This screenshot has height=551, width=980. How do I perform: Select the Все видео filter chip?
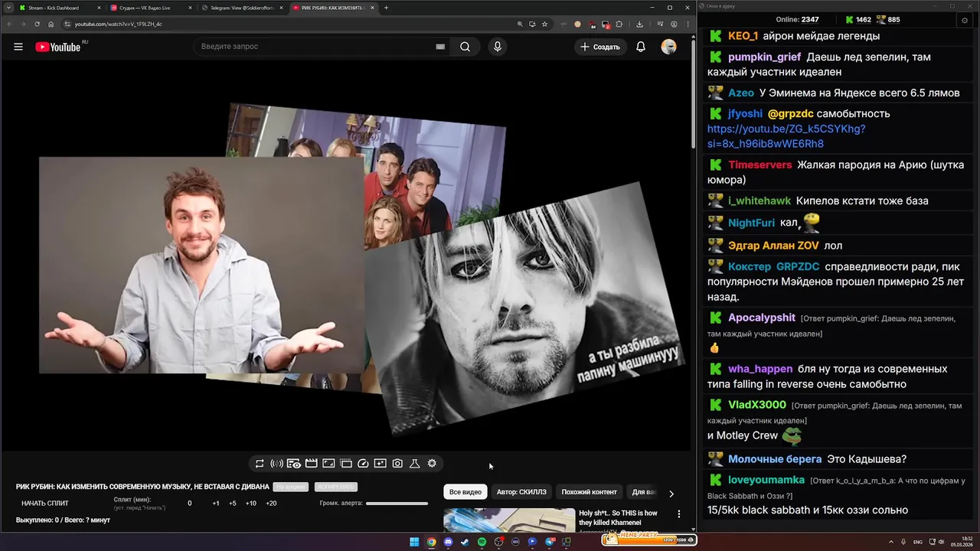point(465,492)
